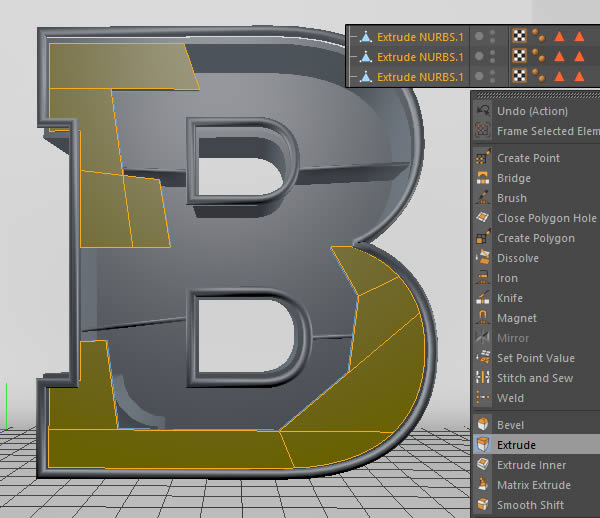The height and width of the screenshot is (518, 600).
Task: Select first triangle selection tag in top row
Action: click(x=559, y=36)
